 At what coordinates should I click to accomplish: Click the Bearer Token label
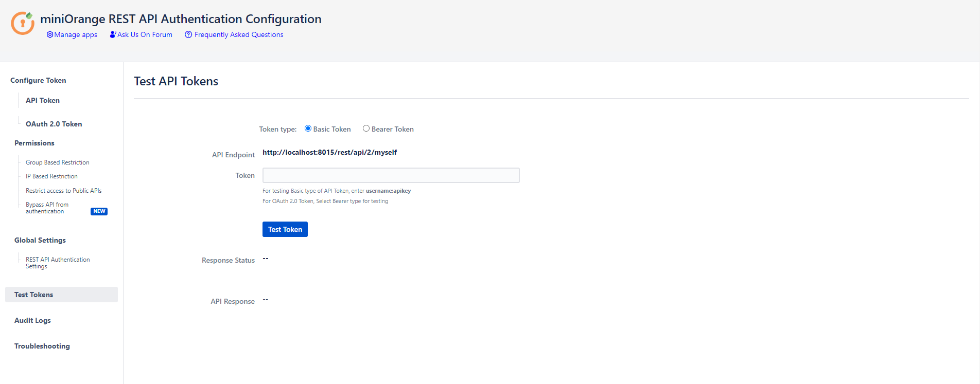pos(393,129)
